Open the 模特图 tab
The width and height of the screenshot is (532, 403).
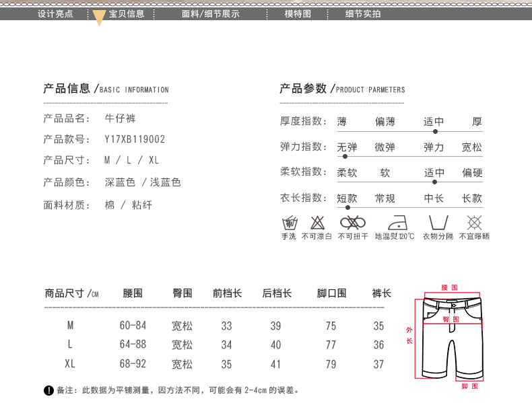(298, 14)
